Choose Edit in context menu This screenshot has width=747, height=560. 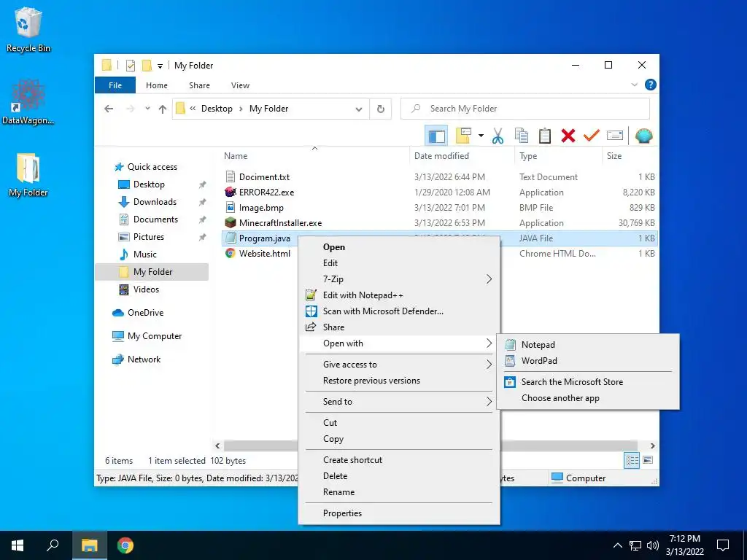pos(399,263)
